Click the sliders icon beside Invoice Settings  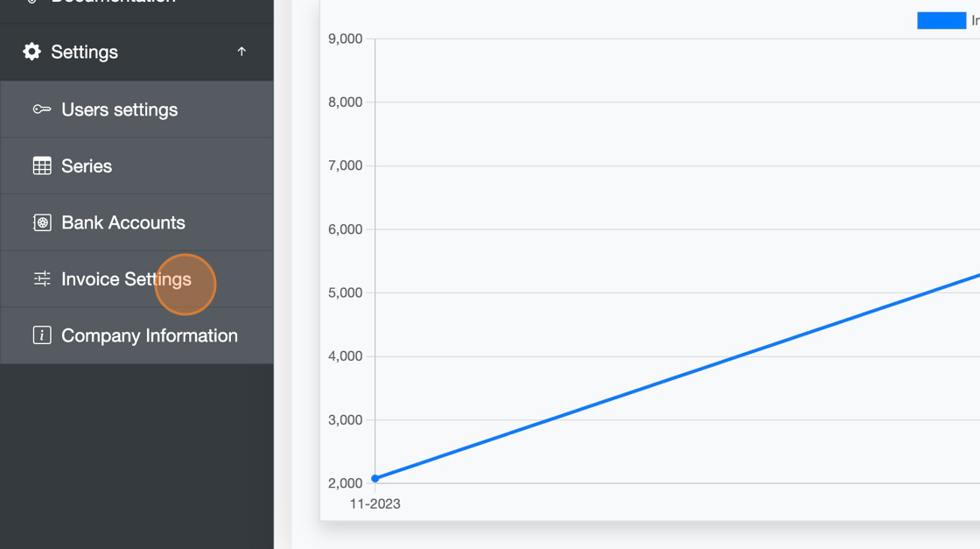coord(42,279)
